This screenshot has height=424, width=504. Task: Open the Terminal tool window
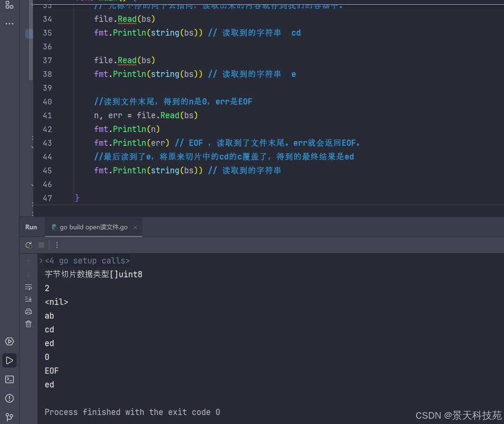pyautogui.click(x=9, y=379)
